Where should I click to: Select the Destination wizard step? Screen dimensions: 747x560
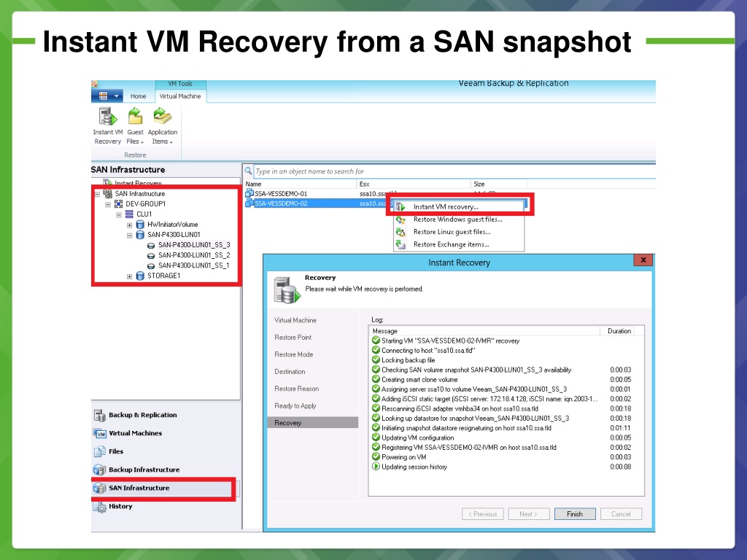290,372
